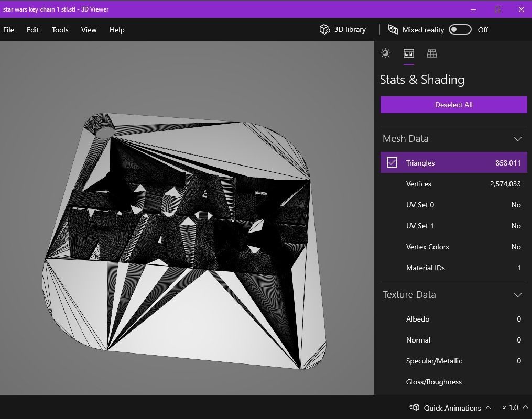Click the Mixed reality Off label
This screenshot has height=419, width=532.
point(483,30)
